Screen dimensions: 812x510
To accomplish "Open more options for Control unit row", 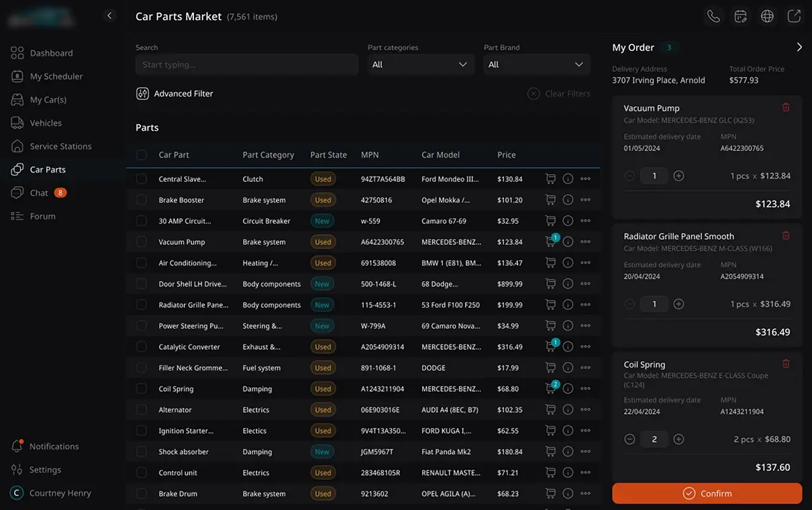I will pos(585,472).
